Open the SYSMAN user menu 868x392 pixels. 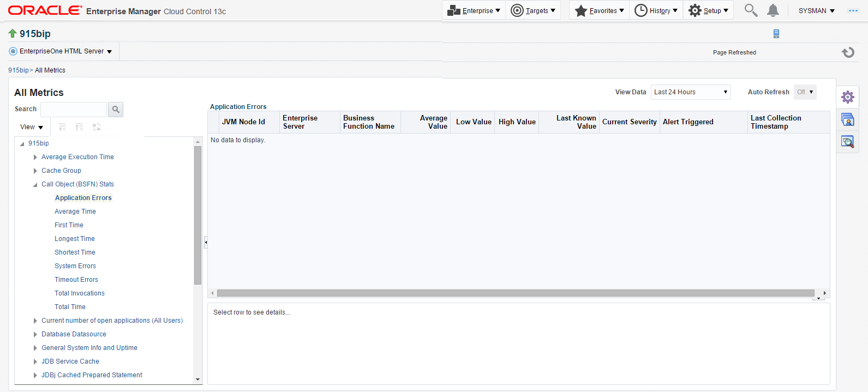pyautogui.click(x=817, y=11)
